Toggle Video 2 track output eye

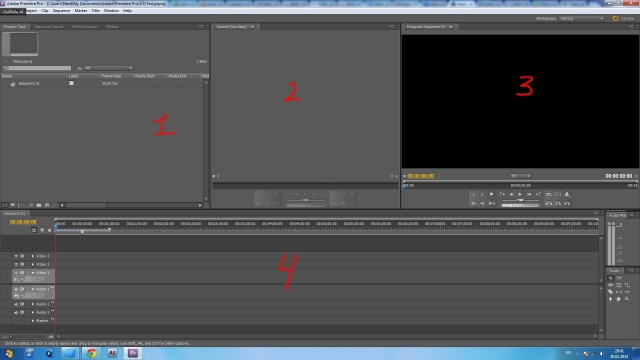pos(16,264)
